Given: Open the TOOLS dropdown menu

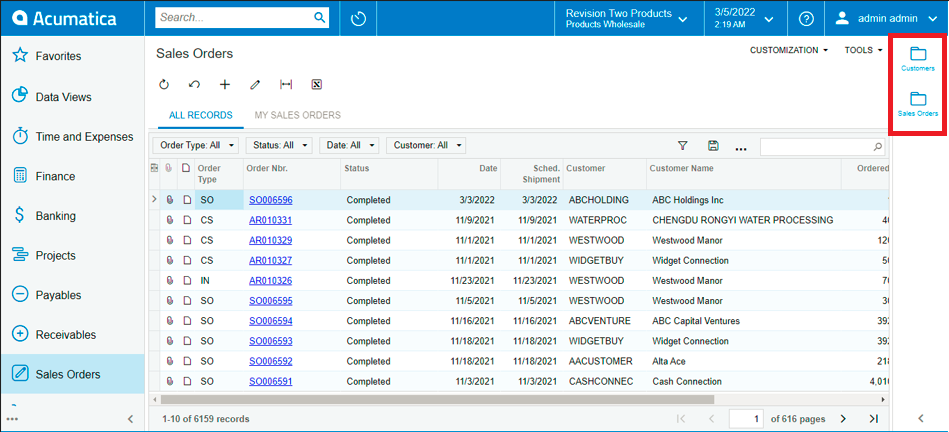Looking at the screenshot, I should point(863,50).
